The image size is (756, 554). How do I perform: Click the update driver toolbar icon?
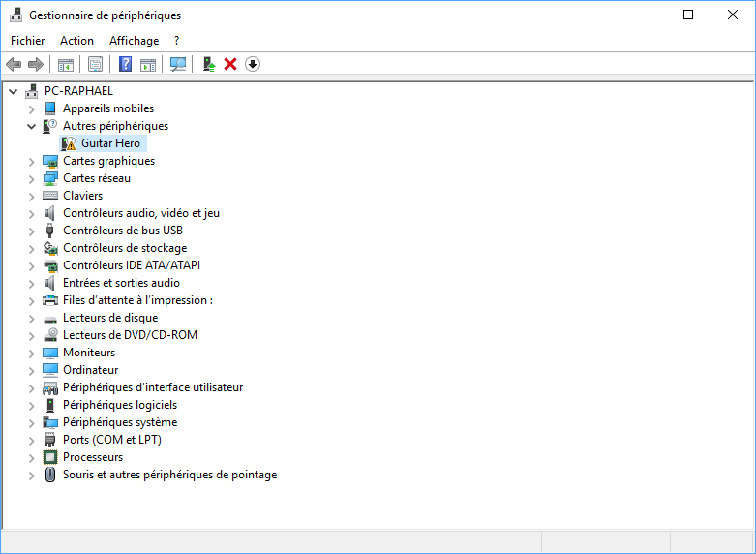pos(208,64)
